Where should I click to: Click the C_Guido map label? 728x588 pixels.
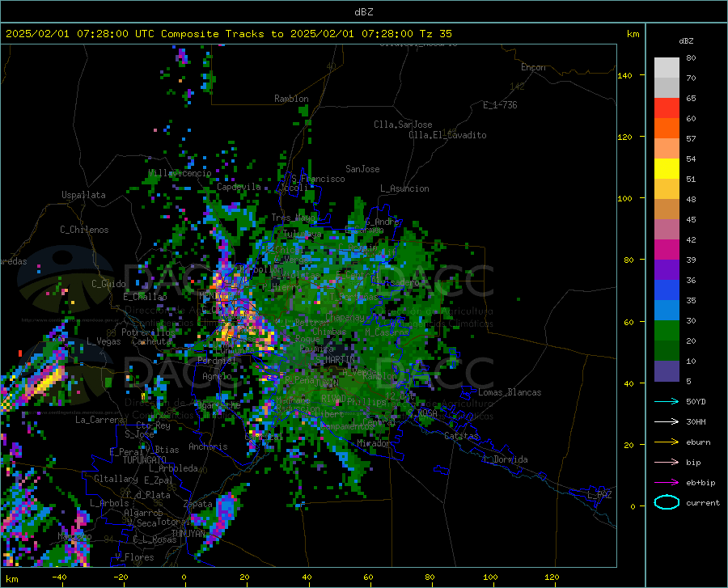tap(108, 284)
